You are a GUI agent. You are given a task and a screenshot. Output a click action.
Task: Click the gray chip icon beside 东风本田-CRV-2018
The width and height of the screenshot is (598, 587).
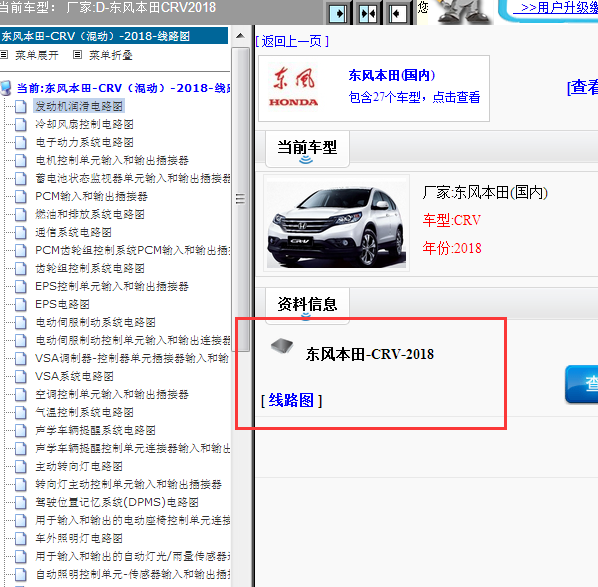(282, 346)
